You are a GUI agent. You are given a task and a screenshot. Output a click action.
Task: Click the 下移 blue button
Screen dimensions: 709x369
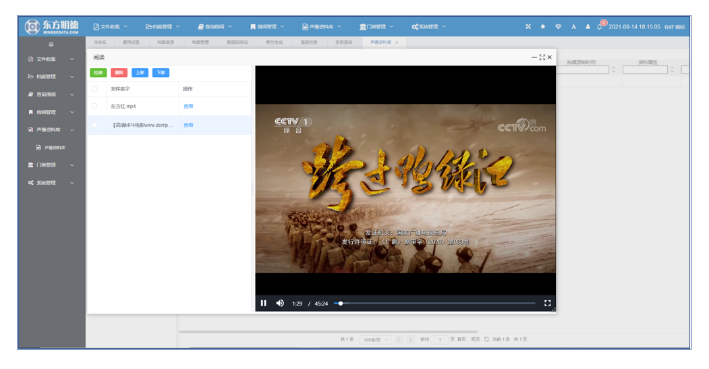(161, 72)
